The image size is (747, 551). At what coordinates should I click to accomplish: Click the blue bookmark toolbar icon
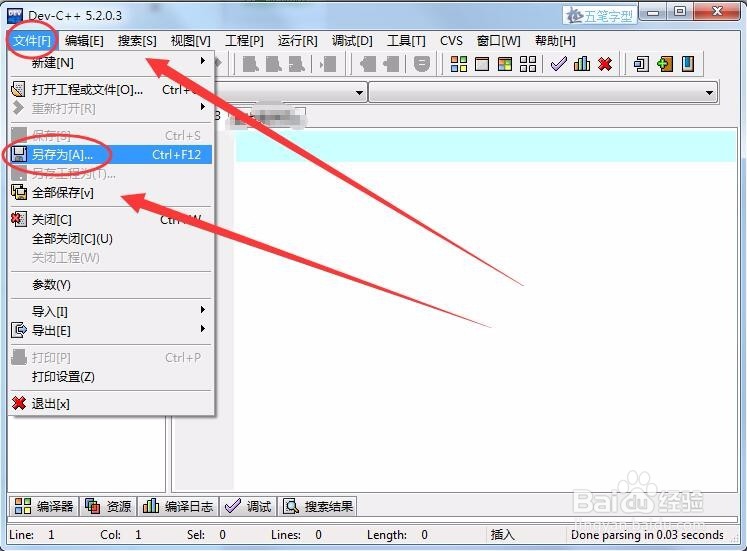[x=688, y=64]
